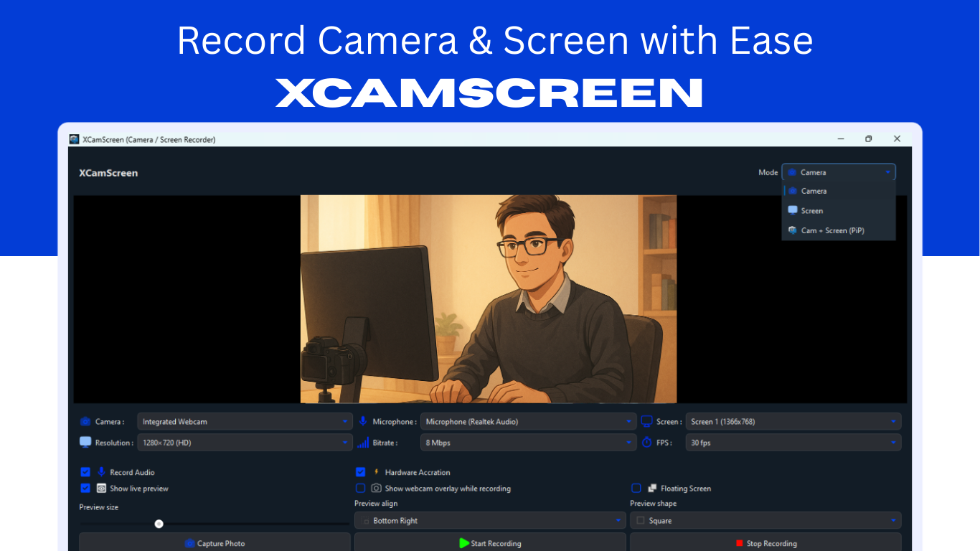Image resolution: width=980 pixels, height=551 pixels.
Task: Click the Start Recording button
Action: pos(490,542)
